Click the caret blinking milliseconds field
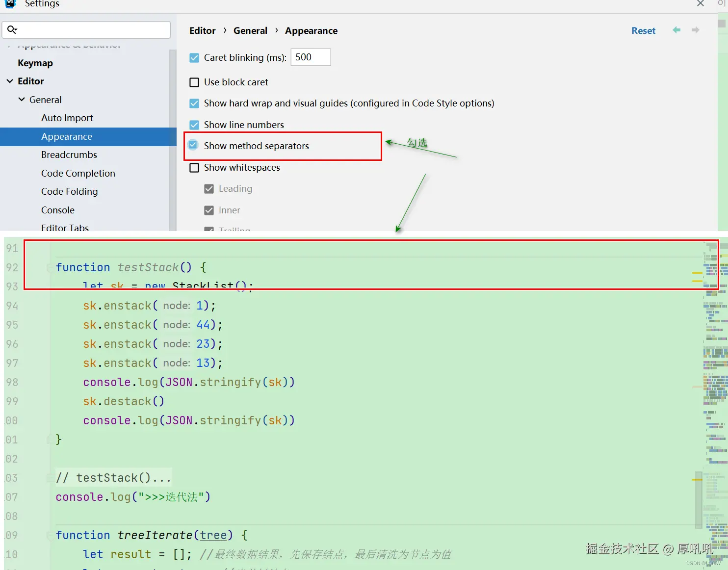Screen dimensions: 728x570 (x=311, y=57)
